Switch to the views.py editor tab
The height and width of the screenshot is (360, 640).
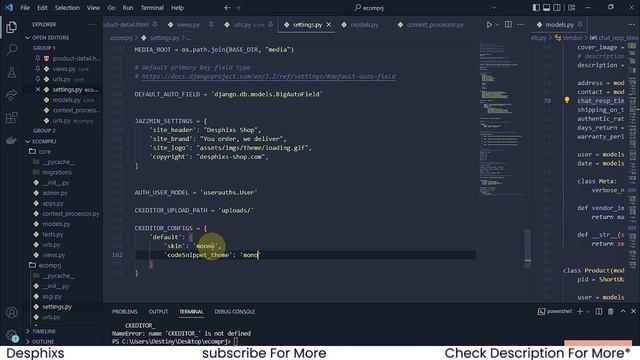[188, 25]
